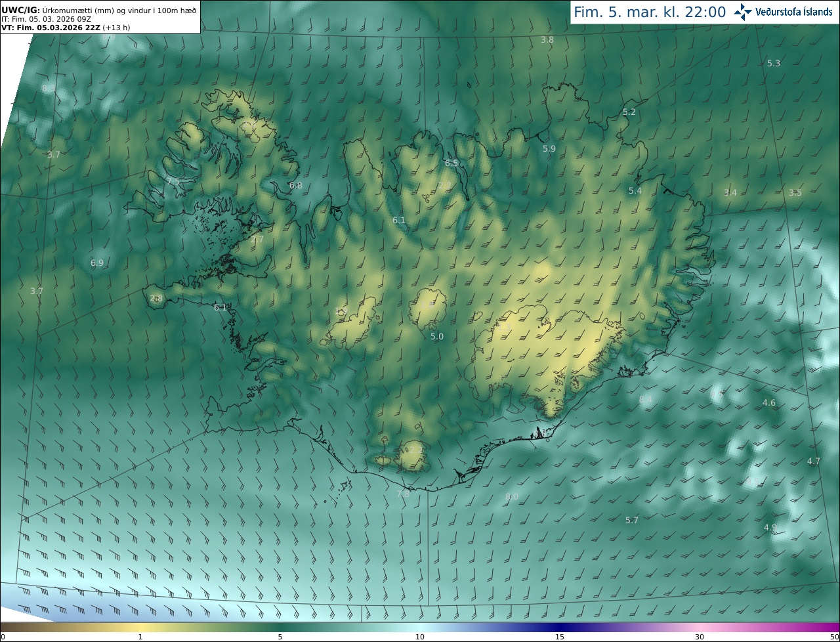Click the 50 tick on the color scale
Image resolution: width=840 pixels, height=642 pixels.
point(835,637)
